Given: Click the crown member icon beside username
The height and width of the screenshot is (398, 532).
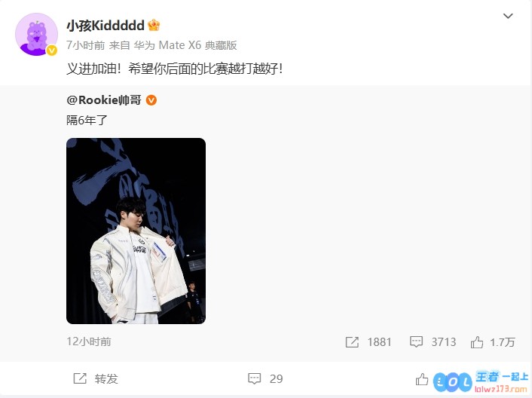Looking at the screenshot, I should point(154,25).
